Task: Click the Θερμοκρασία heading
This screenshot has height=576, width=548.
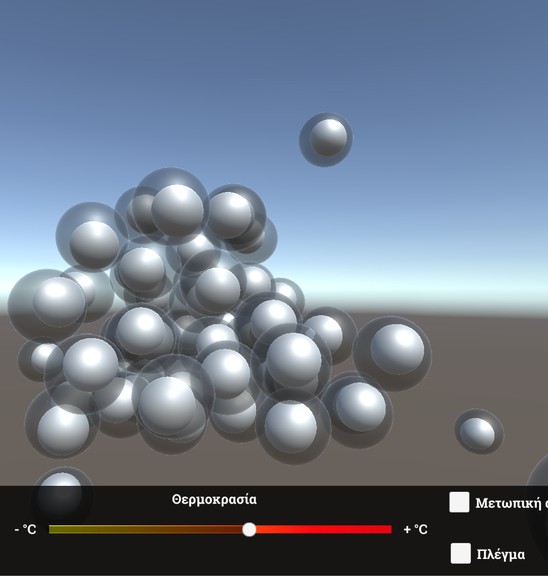Action: pyautogui.click(x=214, y=500)
